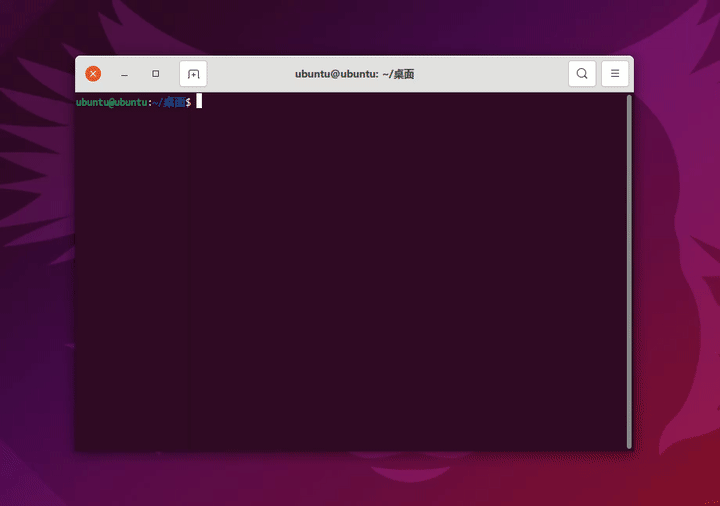Click the terminal cursor block
The width and height of the screenshot is (720, 506).
[x=199, y=101]
